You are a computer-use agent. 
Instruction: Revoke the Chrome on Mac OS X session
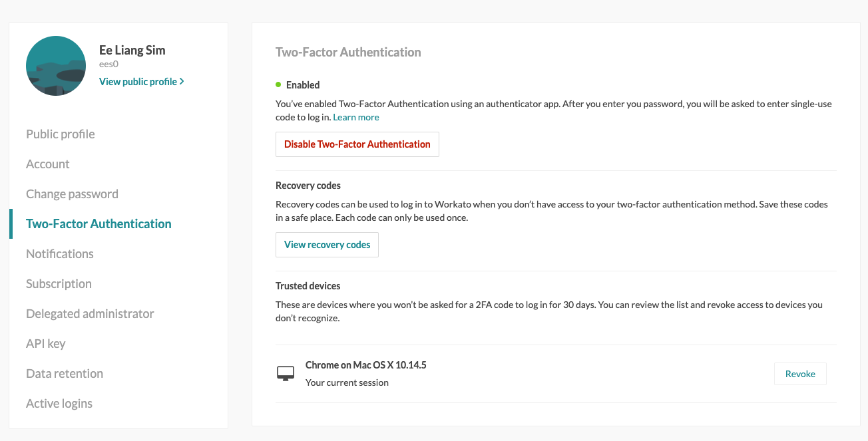tap(800, 373)
